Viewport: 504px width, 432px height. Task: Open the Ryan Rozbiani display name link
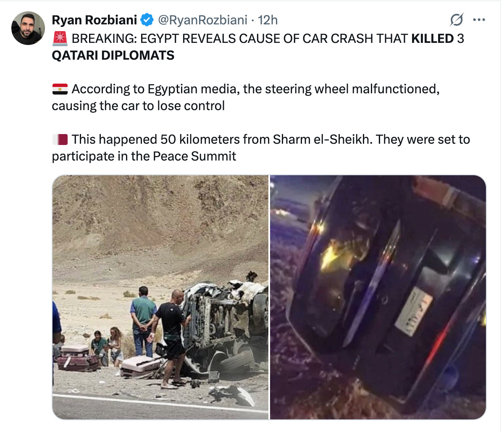[x=94, y=20]
